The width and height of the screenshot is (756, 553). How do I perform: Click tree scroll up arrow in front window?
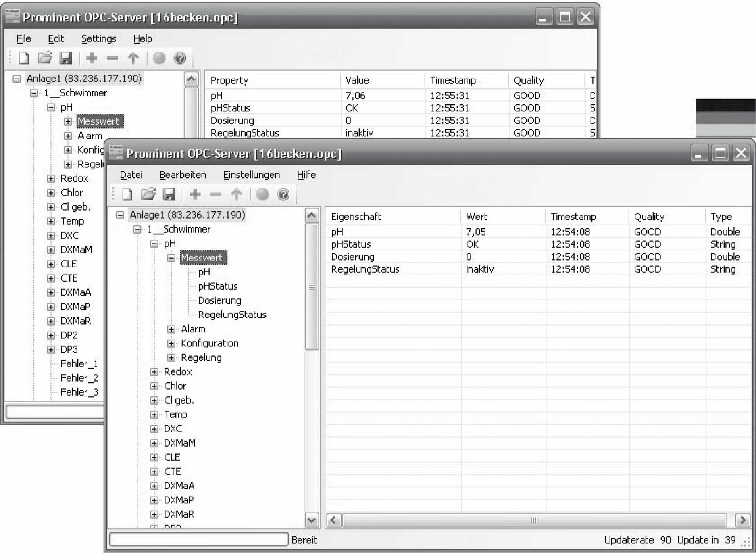click(312, 215)
